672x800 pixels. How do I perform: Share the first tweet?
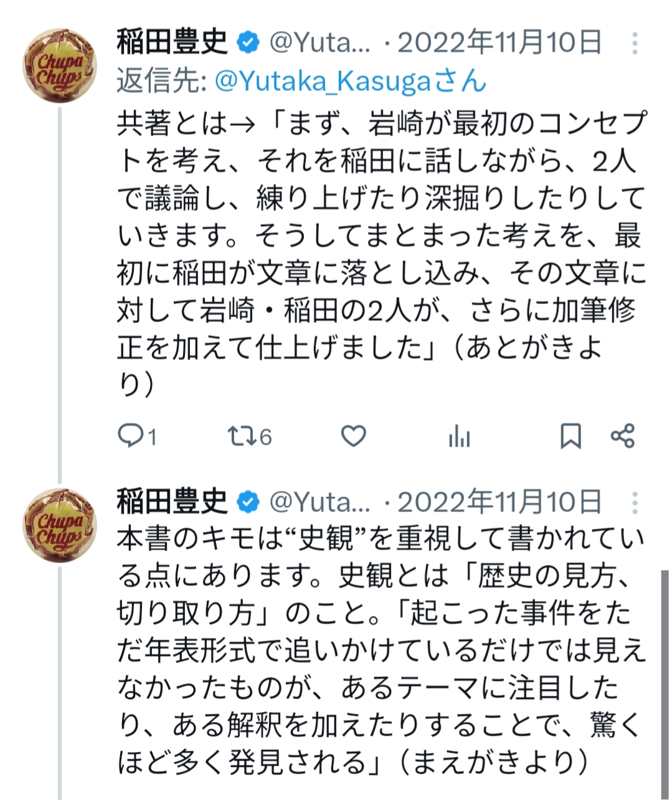point(622,436)
